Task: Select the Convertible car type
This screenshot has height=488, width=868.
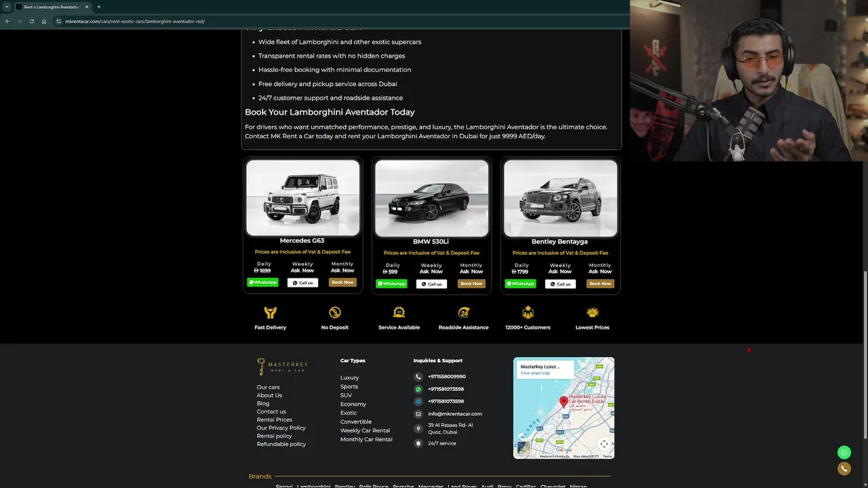Action: coord(356,422)
